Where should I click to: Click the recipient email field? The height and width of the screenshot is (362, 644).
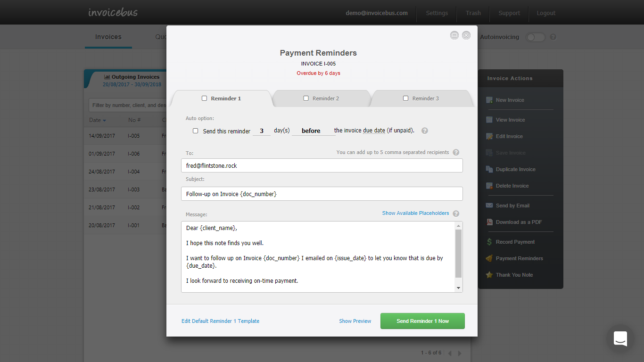[x=322, y=165]
